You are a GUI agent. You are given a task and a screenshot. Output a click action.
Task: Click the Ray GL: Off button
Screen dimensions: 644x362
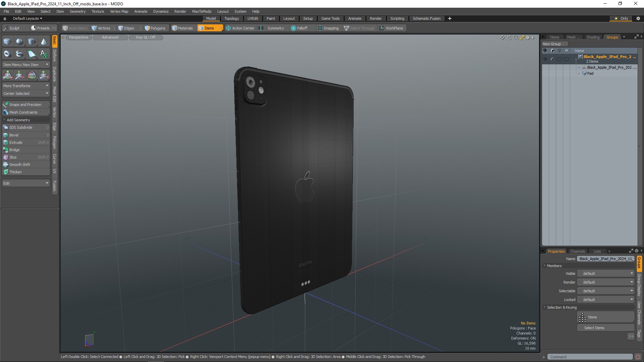(146, 38)
